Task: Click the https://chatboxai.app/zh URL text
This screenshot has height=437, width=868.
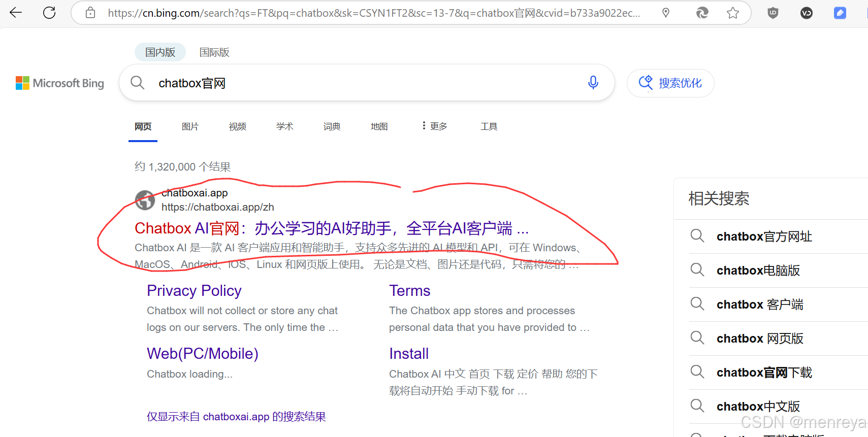Action: pyautogui.click(x=218, y=207)
